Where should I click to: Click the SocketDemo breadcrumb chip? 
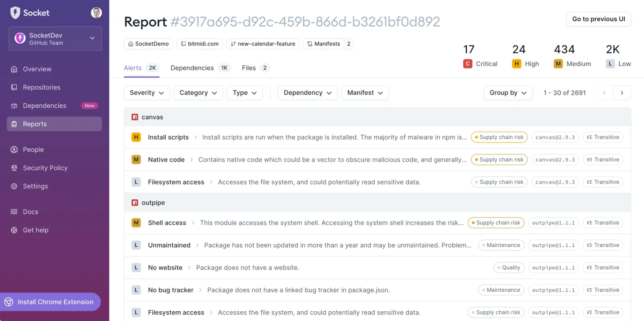(149, 44)
